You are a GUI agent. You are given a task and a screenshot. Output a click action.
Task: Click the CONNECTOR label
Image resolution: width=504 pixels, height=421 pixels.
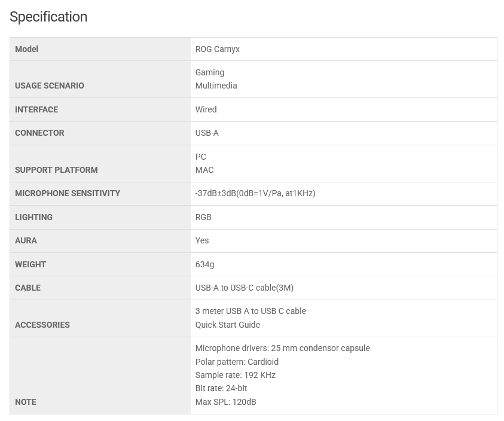39,133
